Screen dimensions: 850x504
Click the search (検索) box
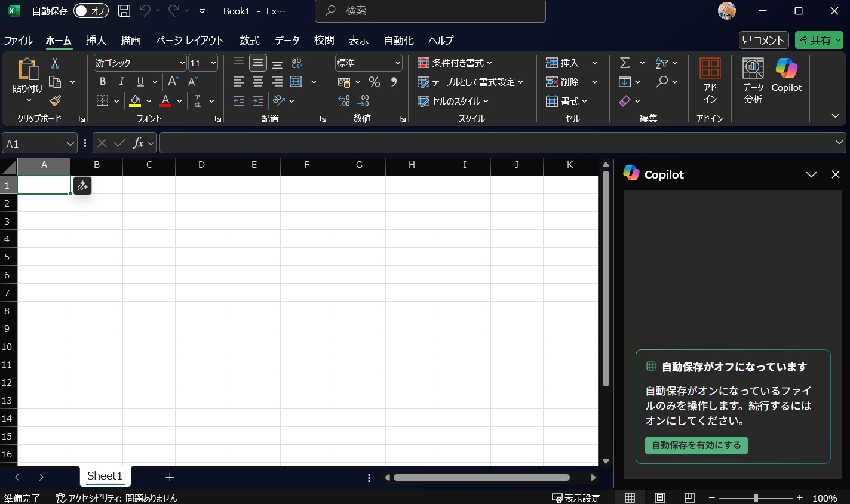[x=430, y=11]
